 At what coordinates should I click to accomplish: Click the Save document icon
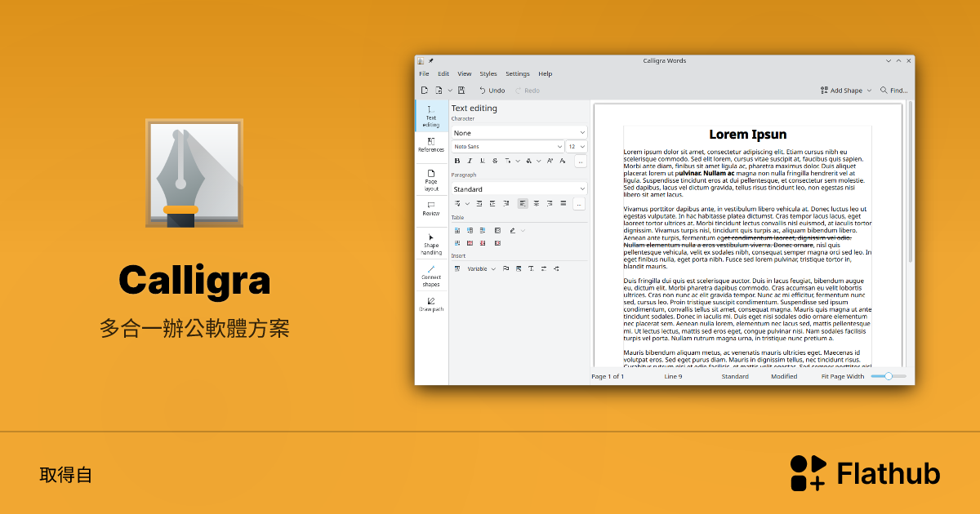pyautogui.click(x=460, y=91)
